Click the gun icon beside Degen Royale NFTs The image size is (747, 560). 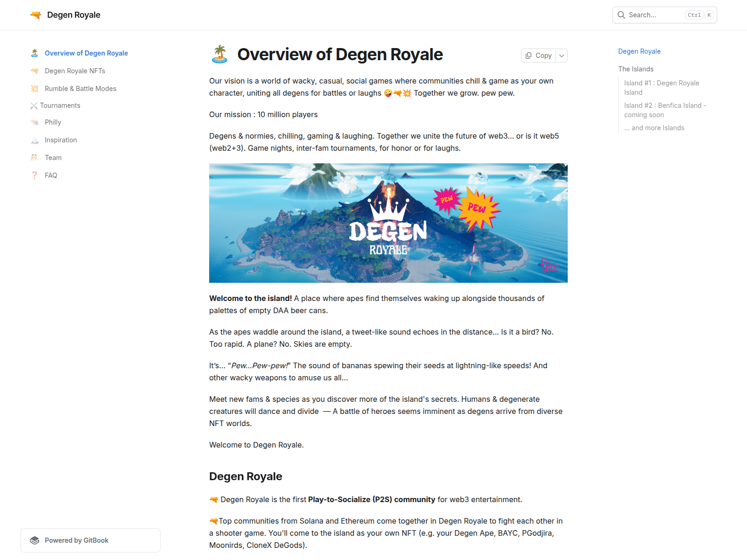(x=35, y=71)
